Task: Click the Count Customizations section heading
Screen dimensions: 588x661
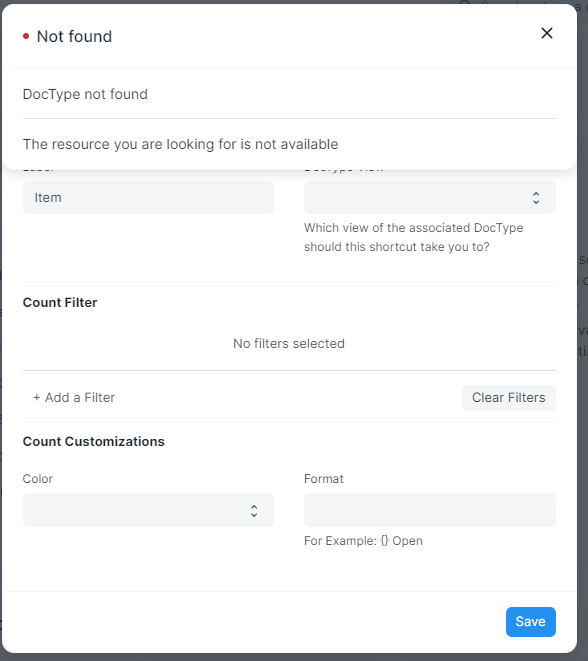Action: click(94, 441)
